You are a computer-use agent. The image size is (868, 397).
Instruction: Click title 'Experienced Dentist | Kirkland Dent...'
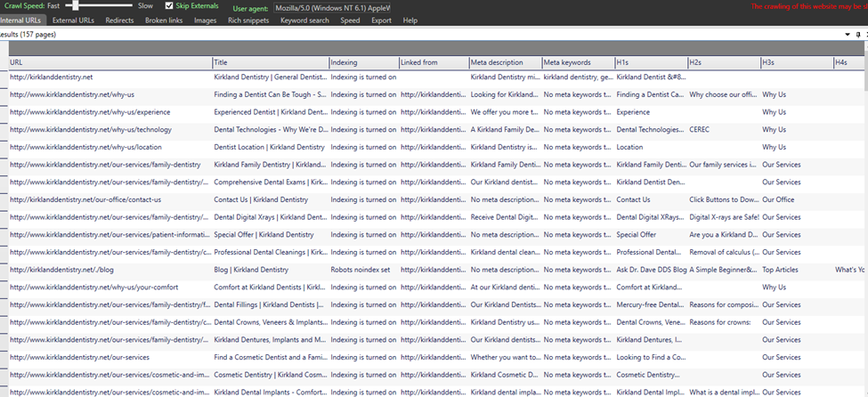point(270,112)
